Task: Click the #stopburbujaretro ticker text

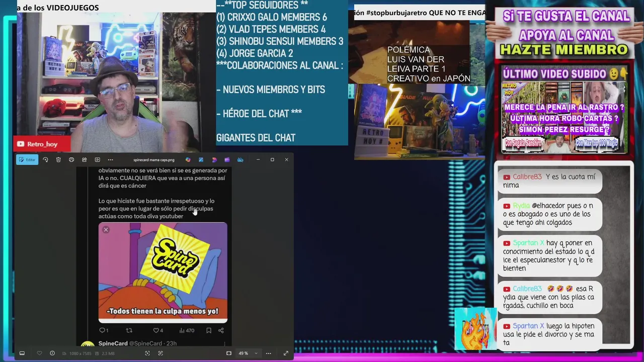Action: 419,13
